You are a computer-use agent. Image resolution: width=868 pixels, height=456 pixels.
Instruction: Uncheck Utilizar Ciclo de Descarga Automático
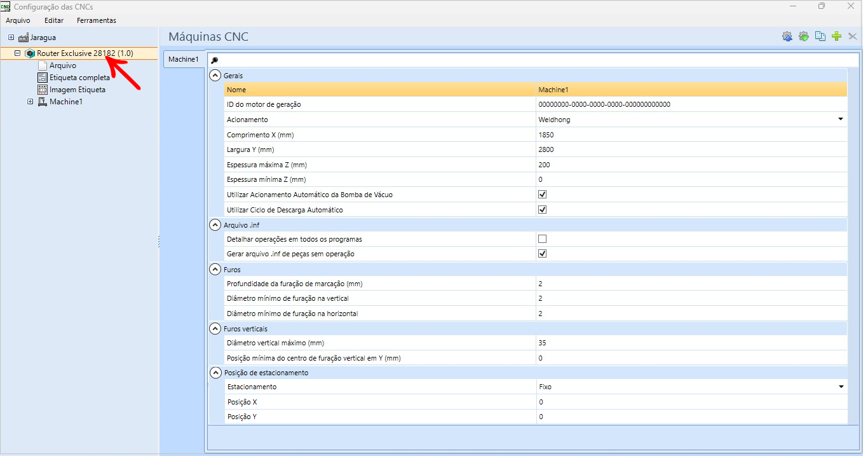point(542,210)
